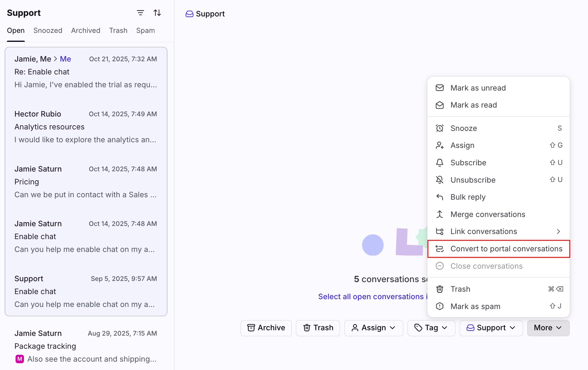This screenshot has height=370, width=588.
Task: Click the Support inbox icon in header
Action: [189, 14]
